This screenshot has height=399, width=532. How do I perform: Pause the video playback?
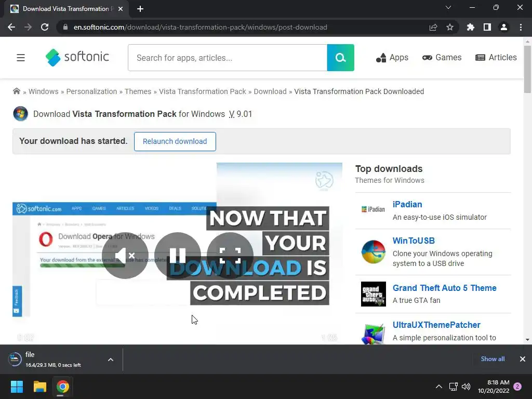(178, 256)
